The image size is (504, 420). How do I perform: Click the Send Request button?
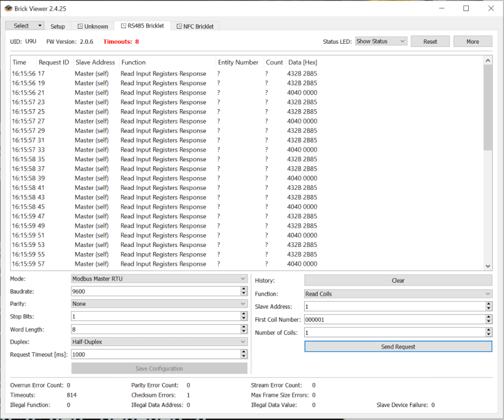click(x=398, y=347)
